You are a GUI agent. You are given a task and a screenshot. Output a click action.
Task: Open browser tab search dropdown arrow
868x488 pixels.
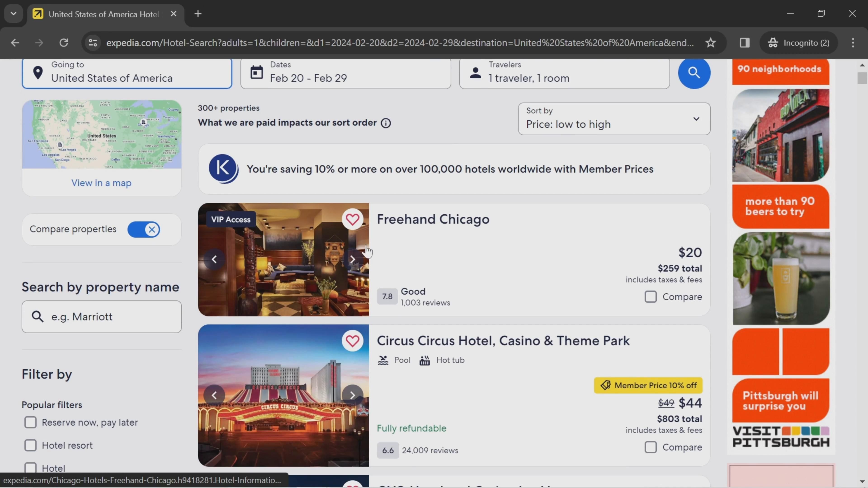[14, 14]
